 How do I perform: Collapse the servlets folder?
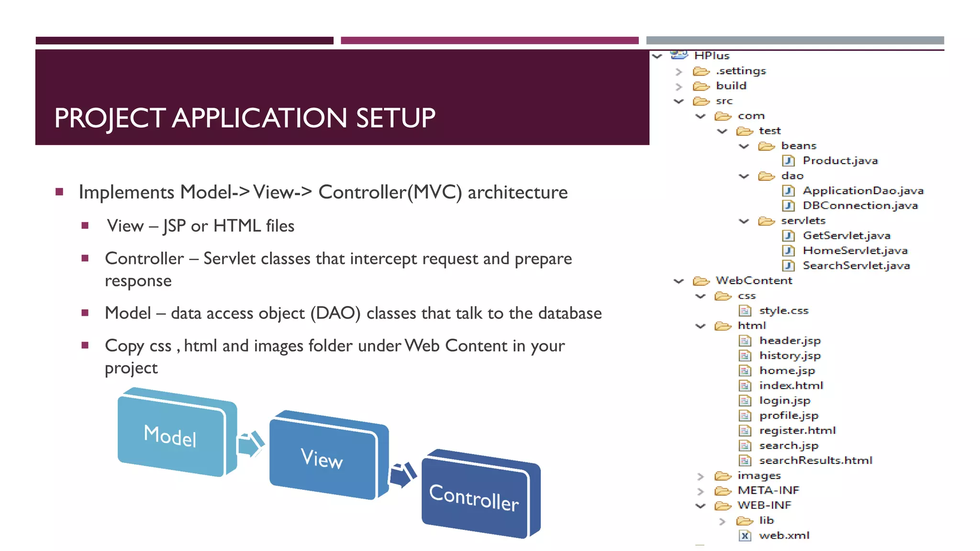(744, 221)
